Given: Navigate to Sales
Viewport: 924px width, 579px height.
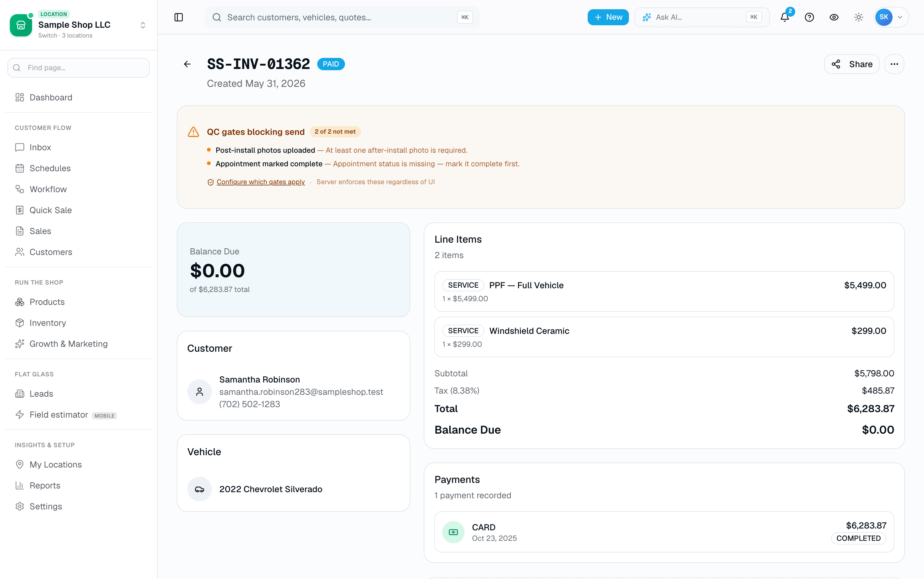Looking at the screenshot, I should pos(79,231).
